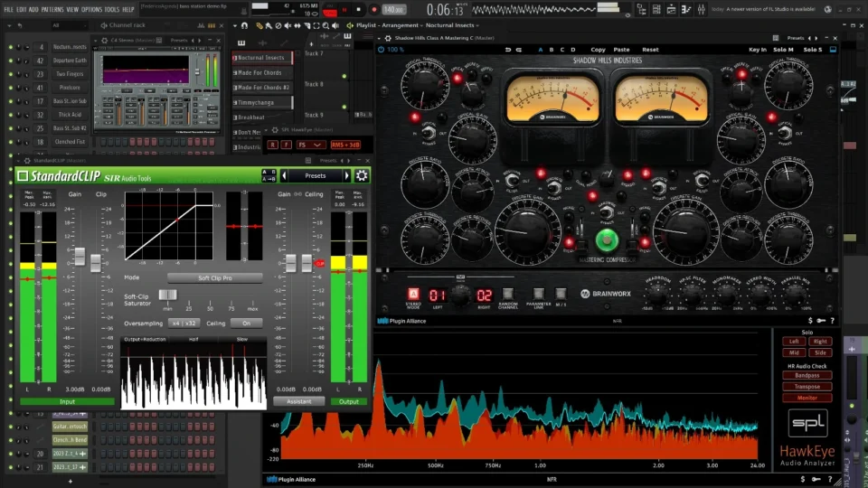868x488 pixels.
Task: Select the playlist playback speaker tool
Action: click(335, 25)
